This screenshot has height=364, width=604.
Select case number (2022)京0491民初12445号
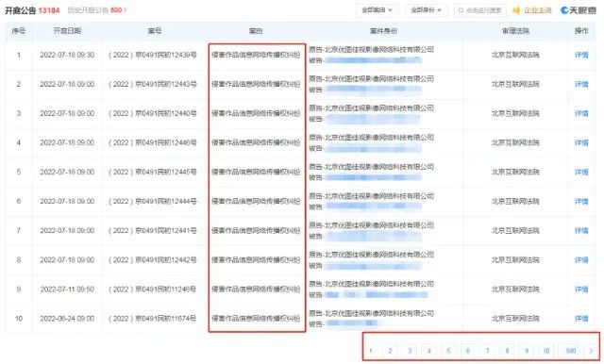click(153, 172)
